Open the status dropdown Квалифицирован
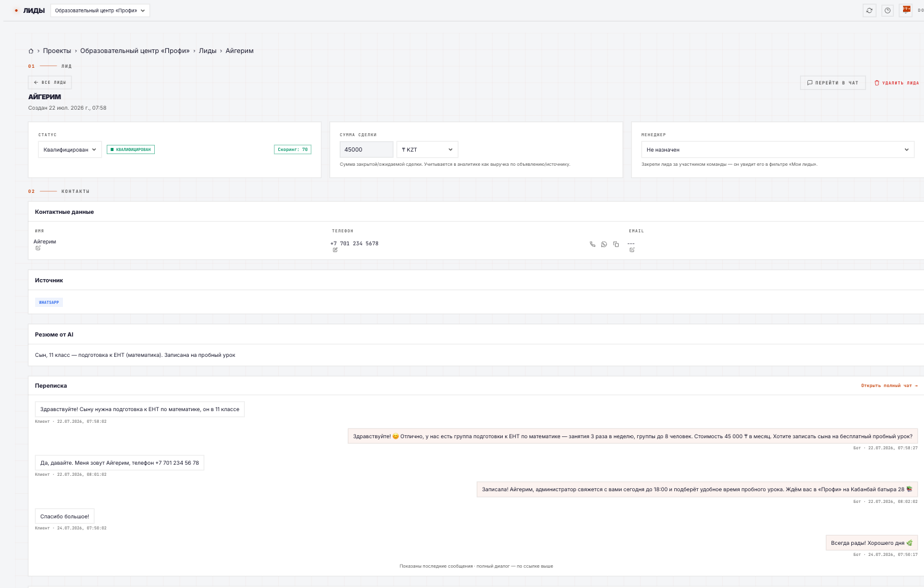Image resolution: width=924 pixels, height=588 pixels. pos(70,150)
